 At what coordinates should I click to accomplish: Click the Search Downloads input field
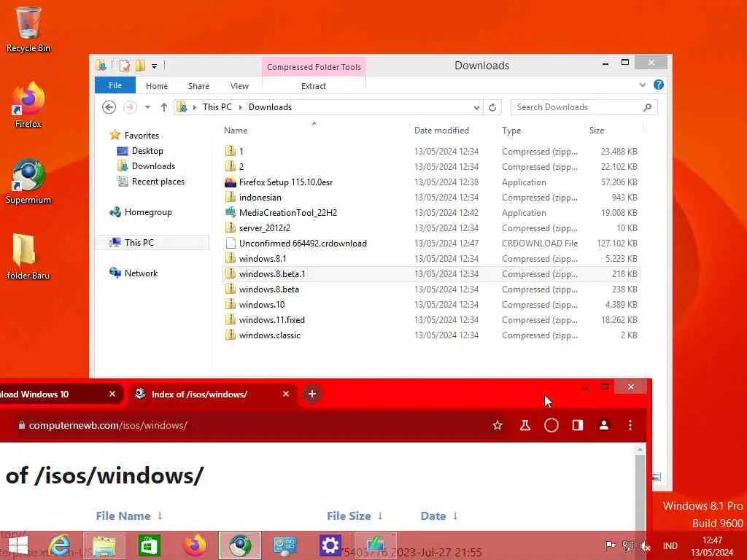pos(576,107)
